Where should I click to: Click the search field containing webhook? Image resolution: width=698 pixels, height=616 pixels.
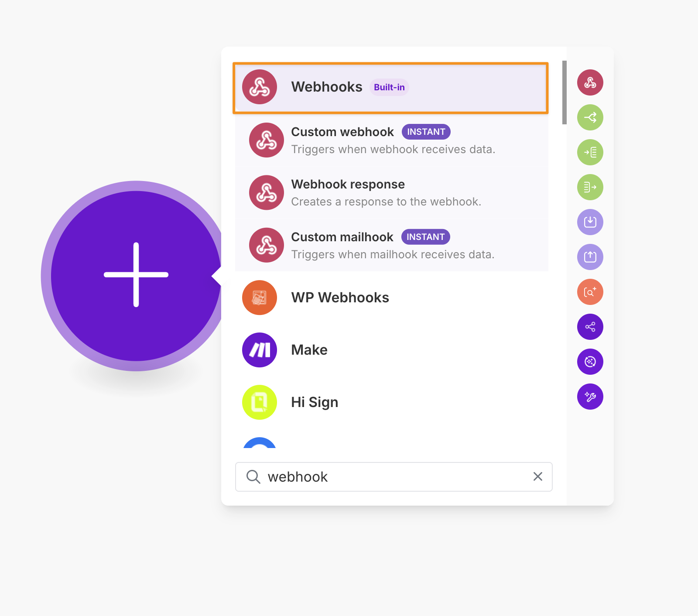click(x=394, y=477)
